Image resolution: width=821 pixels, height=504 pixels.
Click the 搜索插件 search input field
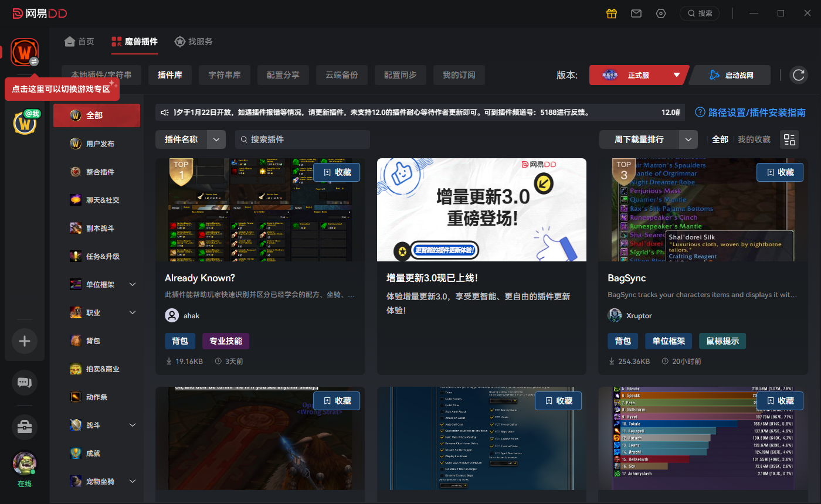302,139
